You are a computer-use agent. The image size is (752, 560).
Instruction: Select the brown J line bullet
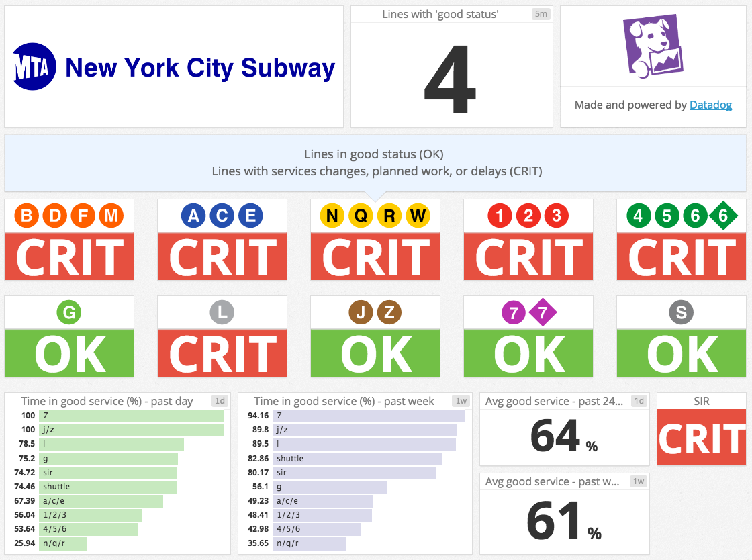361,312
